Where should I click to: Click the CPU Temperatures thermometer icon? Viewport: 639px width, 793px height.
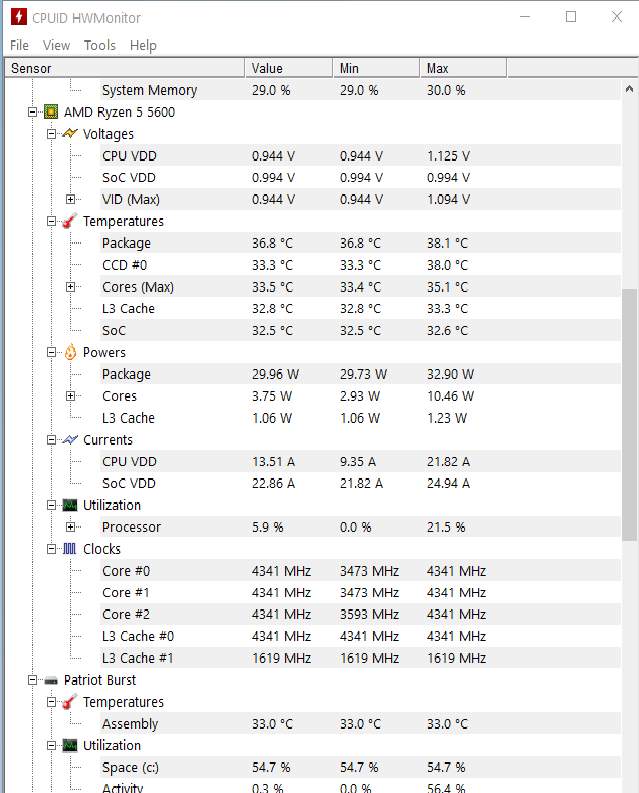pyautogui.click(x=69, y=221)
